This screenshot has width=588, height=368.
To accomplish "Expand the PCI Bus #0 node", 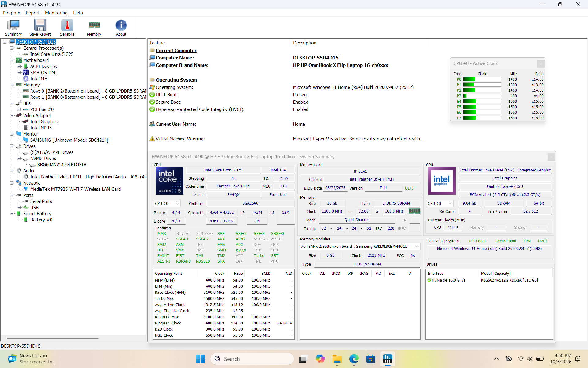I will pos(19,109).
